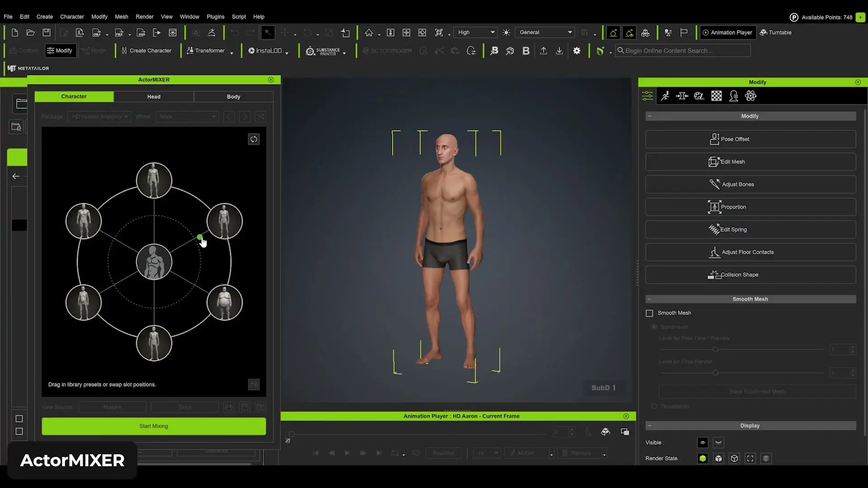Screen dimensions: 868x488
Task: Toggle character visibility eye icon under Display
Action: [x=703, y=442]
